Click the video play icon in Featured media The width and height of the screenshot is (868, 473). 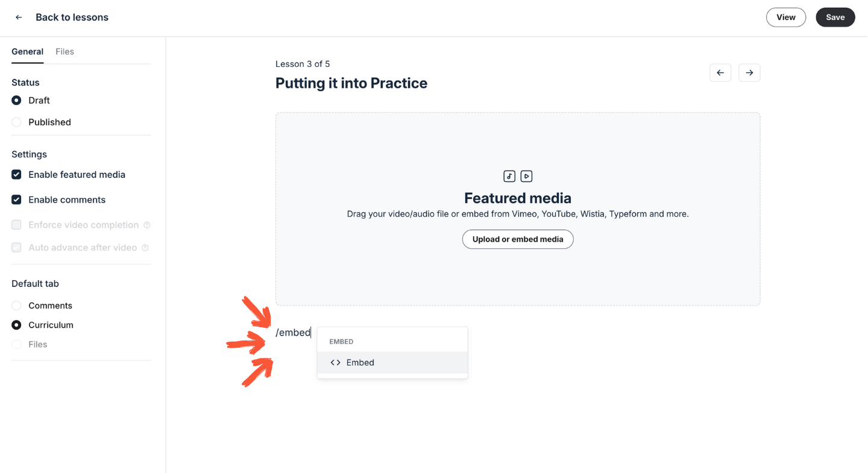[x=526, y=177]
